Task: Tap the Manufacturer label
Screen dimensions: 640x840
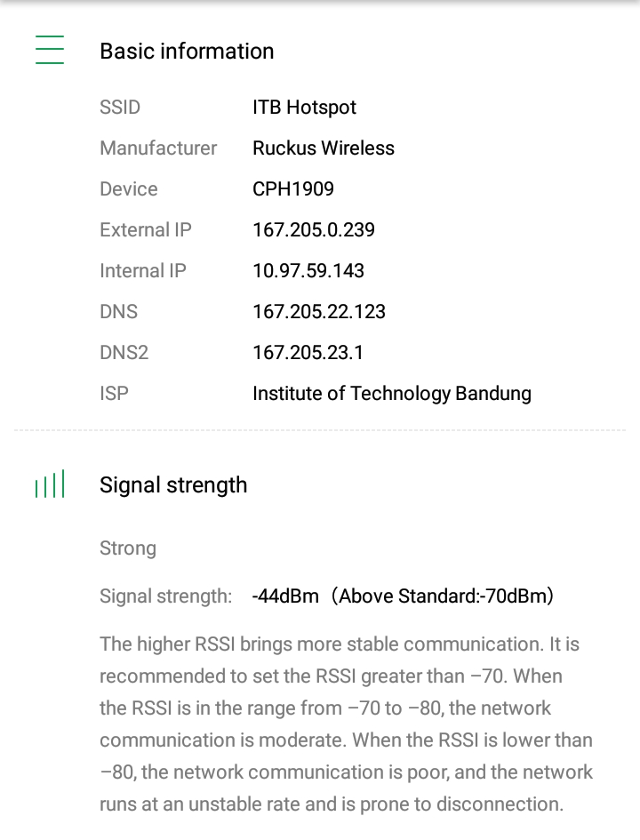Action: tap(158, 148)
